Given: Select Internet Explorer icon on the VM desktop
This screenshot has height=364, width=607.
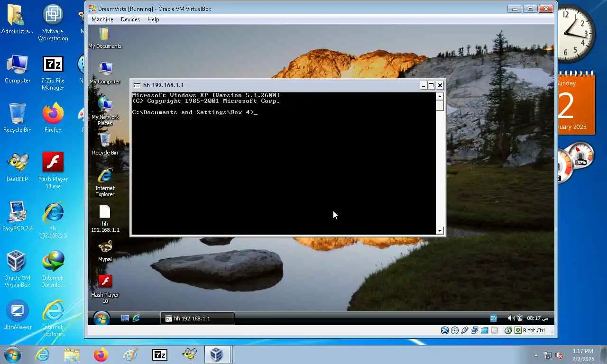Looking at the screenshot, I should (105, 182).
